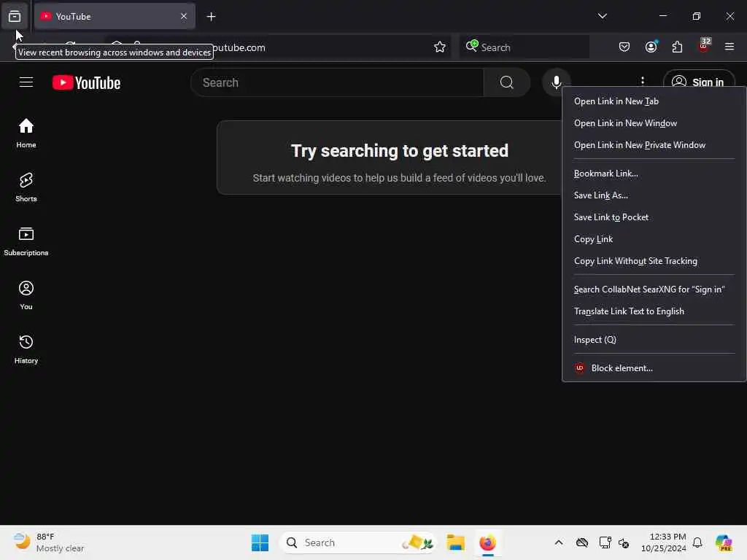The height and width of the screenshot is (560, 747).
Task: Click the "Try searching to get started" heading
Action: [x=399, y=151]
